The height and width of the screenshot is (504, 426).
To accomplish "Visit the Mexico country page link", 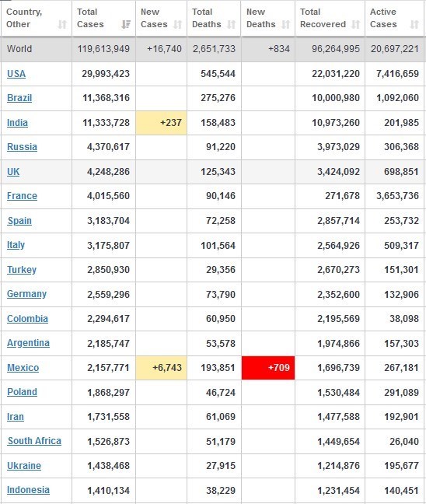I will click(x=23, y=367).
